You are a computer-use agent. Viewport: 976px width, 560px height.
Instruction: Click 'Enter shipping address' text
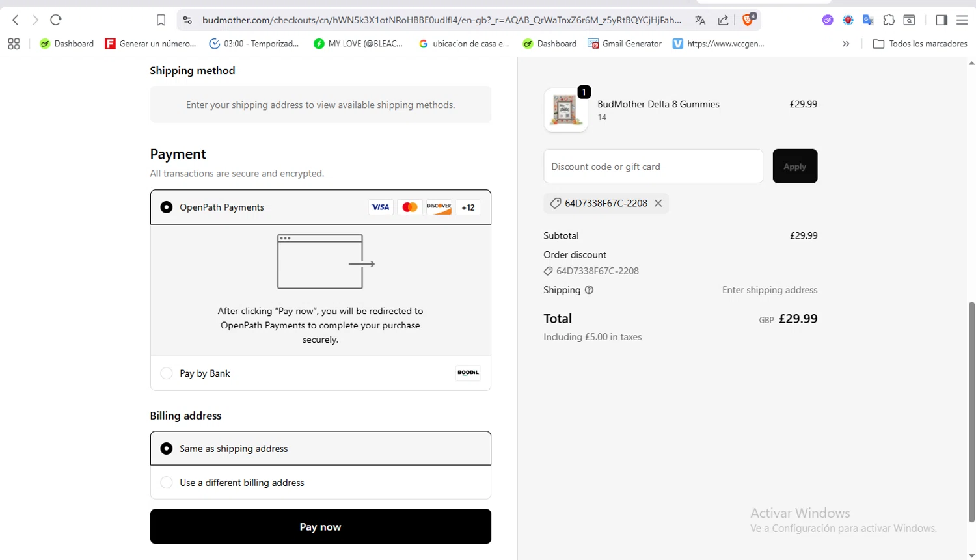click(x=770, y=290)
